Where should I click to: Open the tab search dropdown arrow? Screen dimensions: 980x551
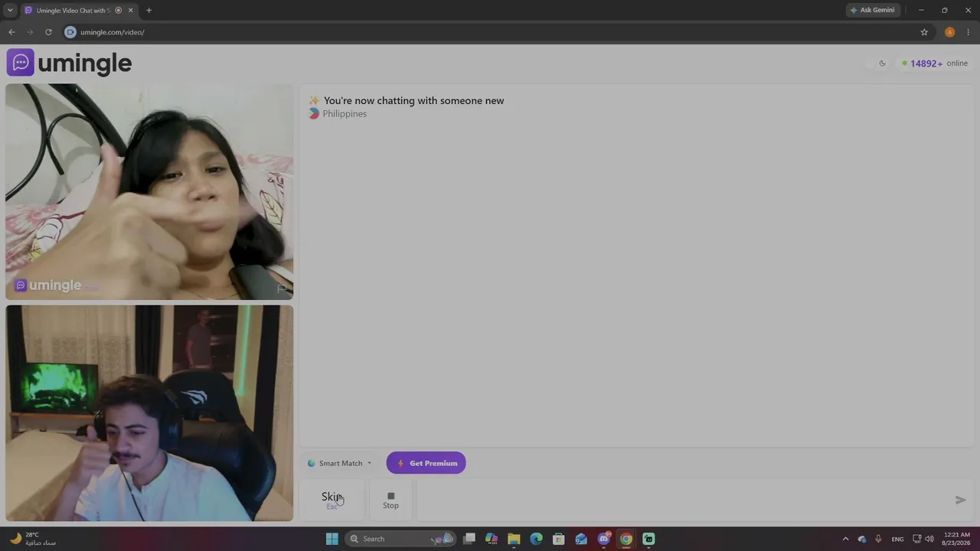[10, 10]
